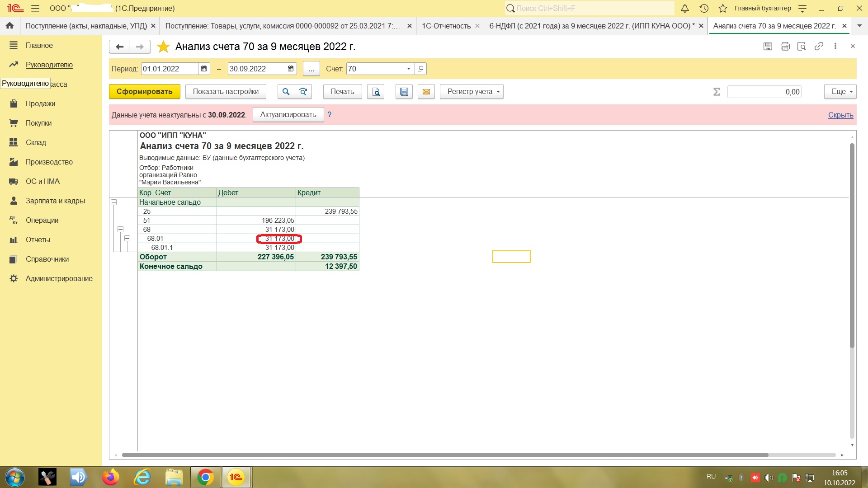This screenshot has height=488, width=868.
Task: Open Склад section
Action: pos(36,143)
